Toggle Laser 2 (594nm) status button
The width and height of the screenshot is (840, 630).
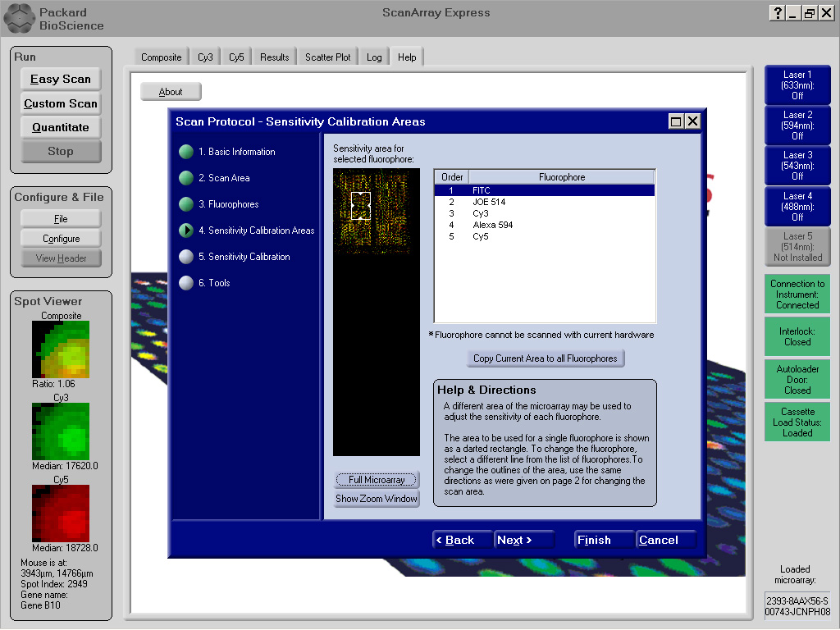pyautogui.click(x=797, y=126)
